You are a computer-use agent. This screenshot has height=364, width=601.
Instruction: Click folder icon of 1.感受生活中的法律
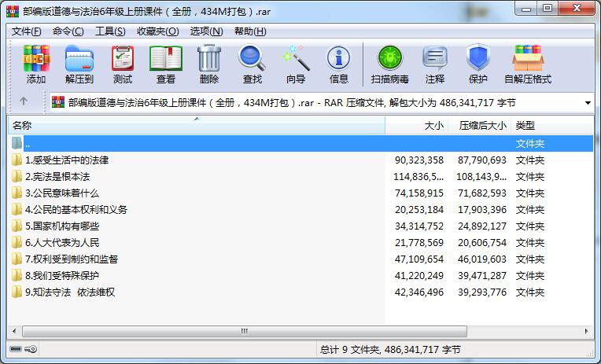tap(17, 160)
